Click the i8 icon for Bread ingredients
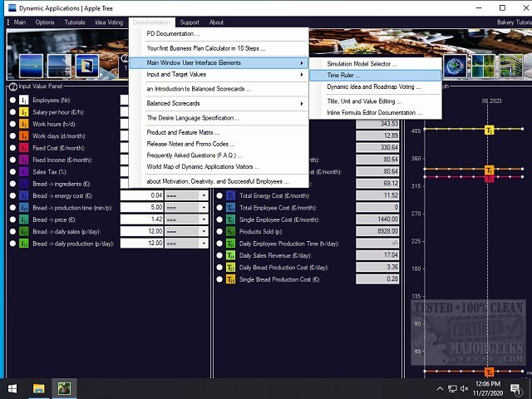532x399 pixels. tap(24, 184)
